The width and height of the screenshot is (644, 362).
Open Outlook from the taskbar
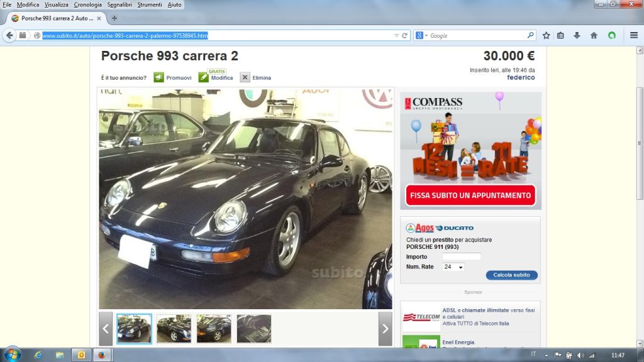[x=81, y=355]
